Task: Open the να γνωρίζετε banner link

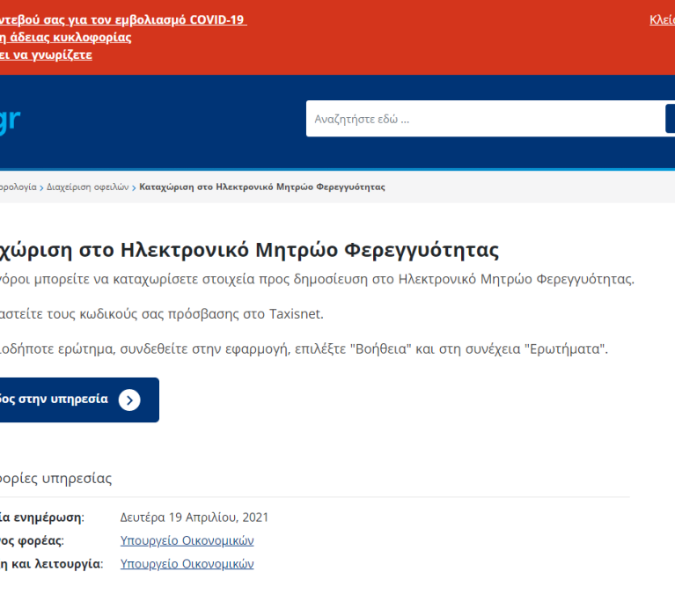Action: 46,55
